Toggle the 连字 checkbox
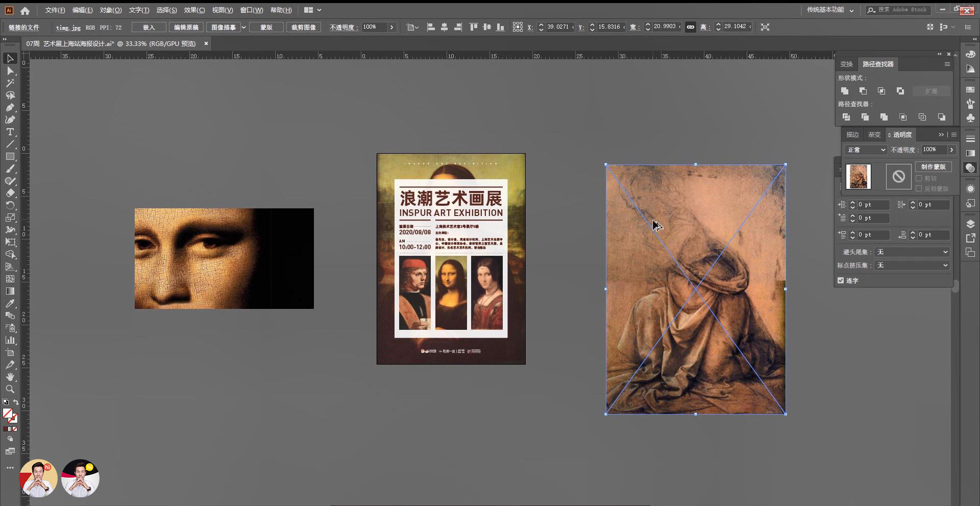The image size is (980, 506). pyautogui.click(x=841, y=280)
